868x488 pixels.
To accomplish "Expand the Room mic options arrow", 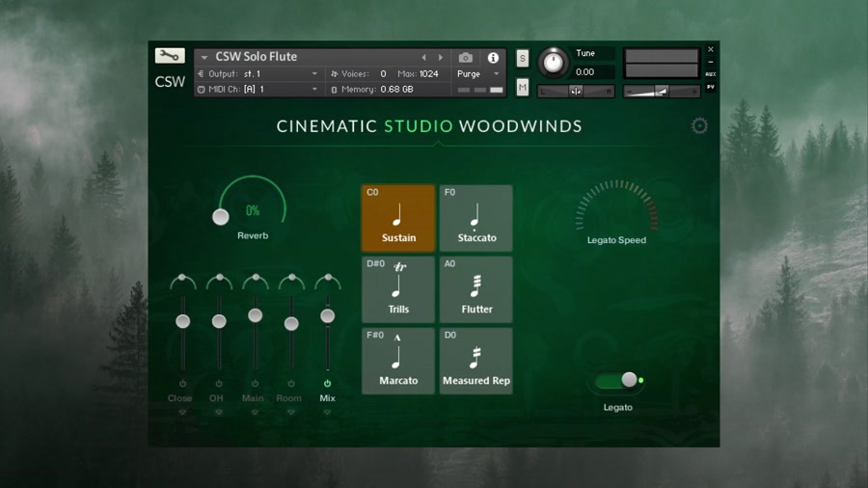I will click(x=291, y=412).
